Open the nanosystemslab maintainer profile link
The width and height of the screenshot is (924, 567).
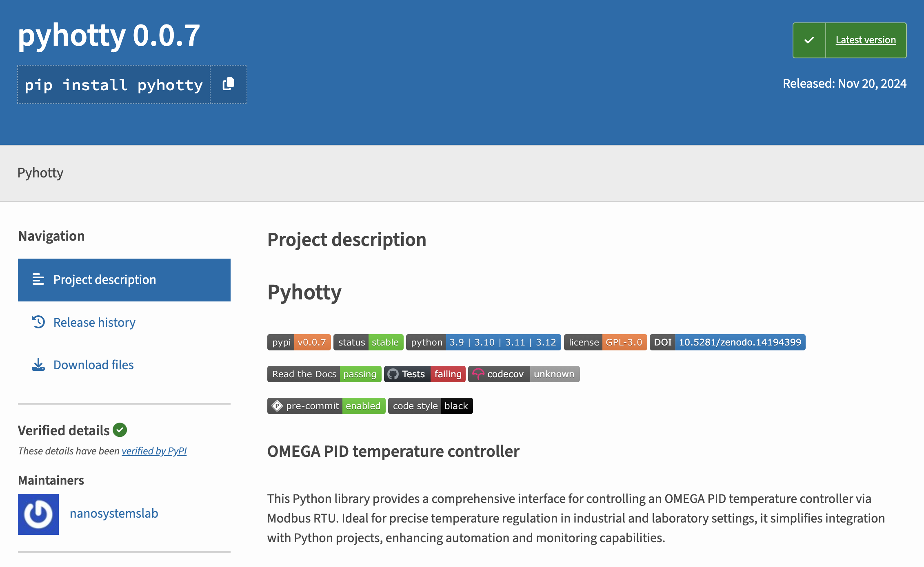[x=114, y=513]
